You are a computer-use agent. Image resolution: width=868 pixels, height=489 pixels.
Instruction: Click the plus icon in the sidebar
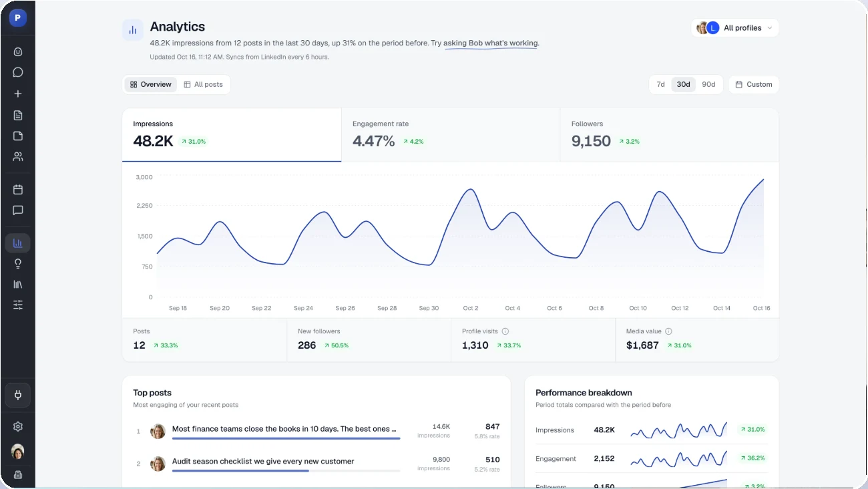coord(18,94)
